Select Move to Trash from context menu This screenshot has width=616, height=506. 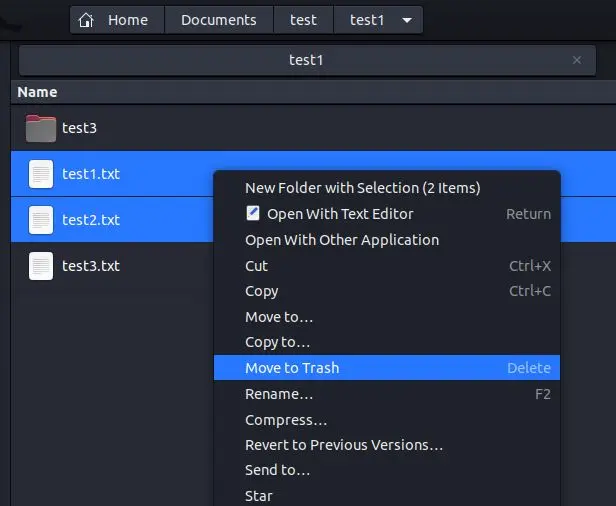pyautogui.click(x=292, y=368)
